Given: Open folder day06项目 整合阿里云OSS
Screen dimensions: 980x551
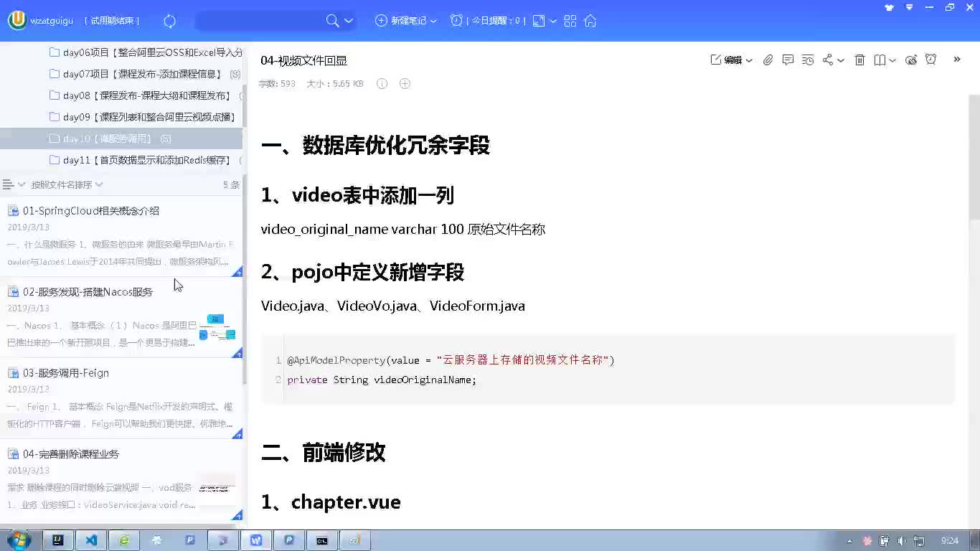Looking at the screenshot, I should click(x=145, y=52).
